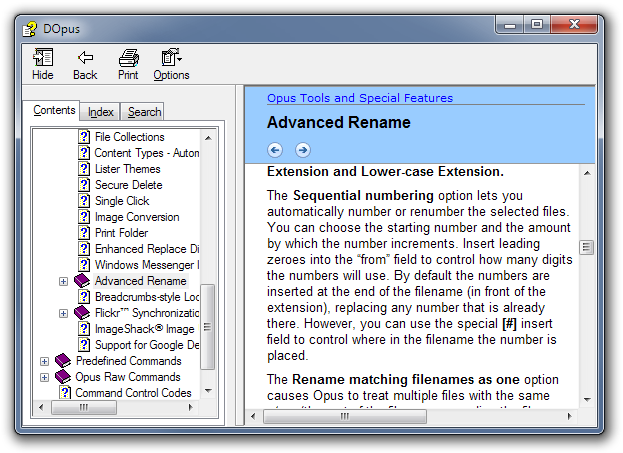
Task: Expand the Opus Raw Commands tree node
Action: (44, 377)
